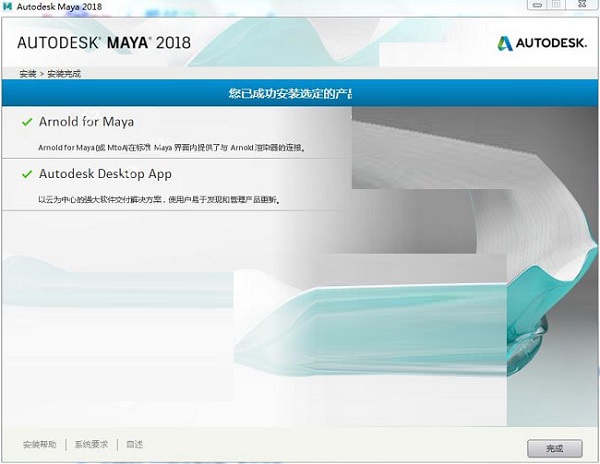Click the 完成 finish button

[554, 448]
